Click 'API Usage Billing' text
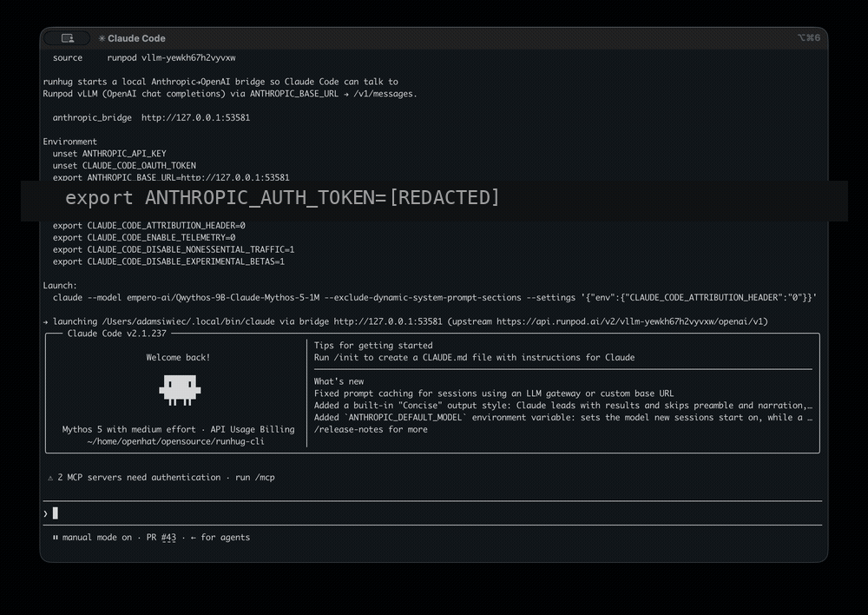Image resolution: width=868 pixels, height=615 pixels. coord(253,429)
